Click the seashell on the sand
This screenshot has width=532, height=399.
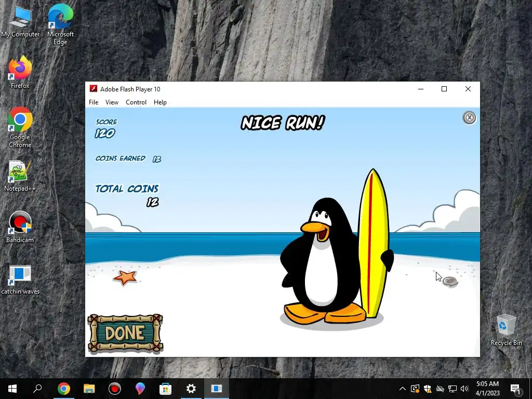(x=450, y=282)
